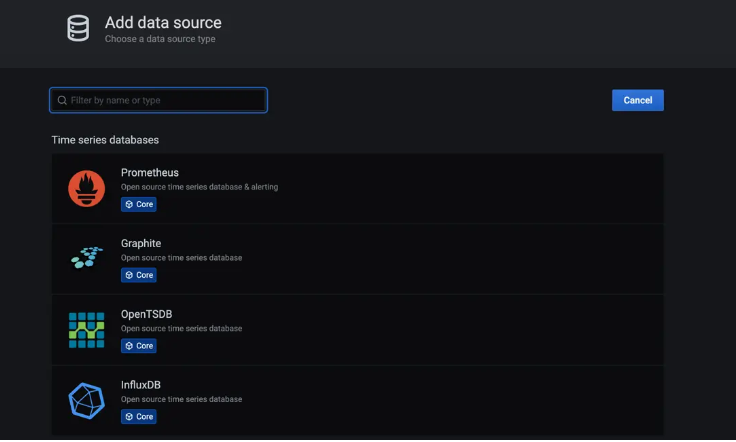Click the Core badge under Prometheus
The width and height of the screenshot is (736, 442).
coord(139,204)
